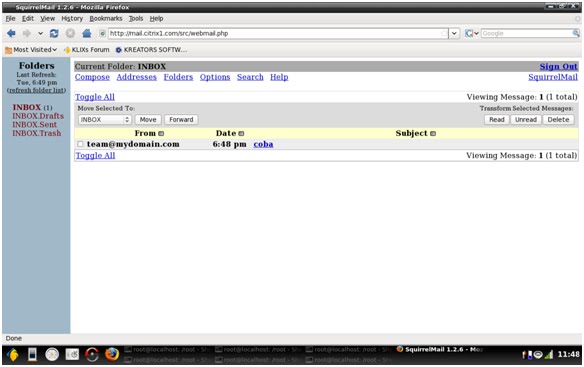Click the site identity icon in the address bar

tap(102, 34)
